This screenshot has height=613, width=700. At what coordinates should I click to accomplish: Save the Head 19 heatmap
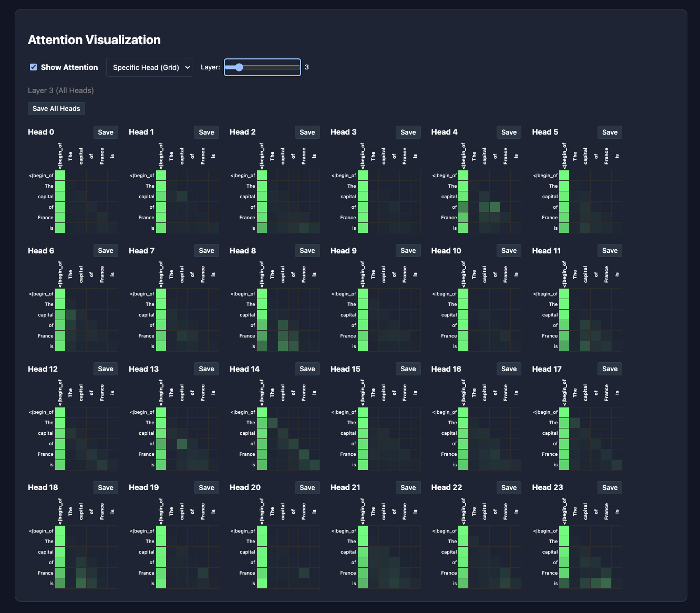coord(207,488)
